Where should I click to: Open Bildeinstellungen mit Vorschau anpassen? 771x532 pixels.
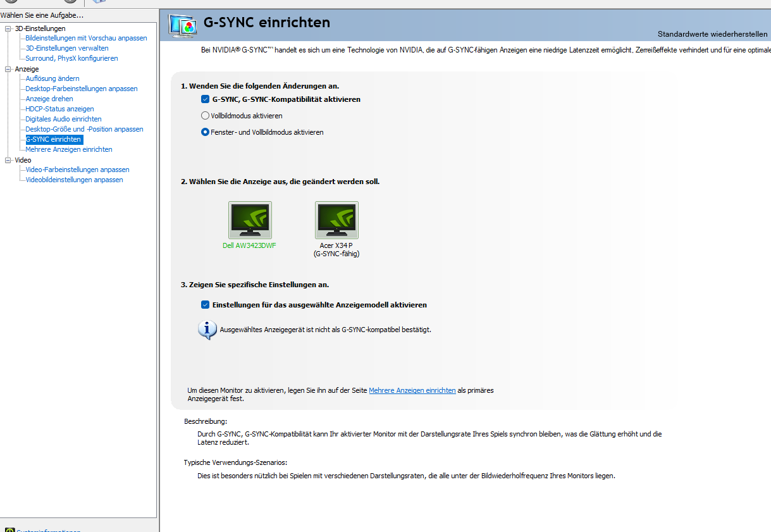pos(86,38)
